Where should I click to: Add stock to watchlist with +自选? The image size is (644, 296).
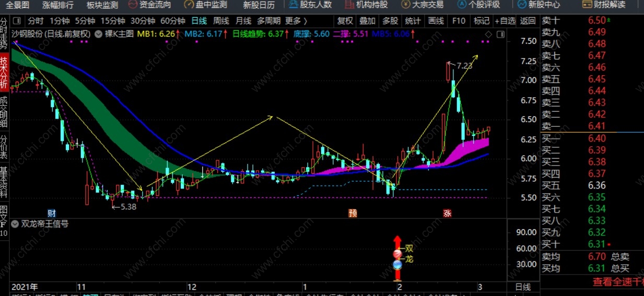pos(504,21)
